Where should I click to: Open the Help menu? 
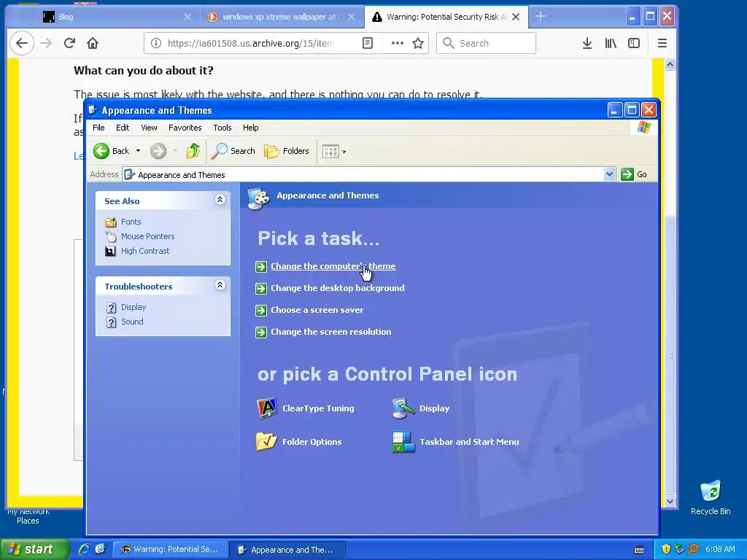pyautogui.click(x=251, y=128)
